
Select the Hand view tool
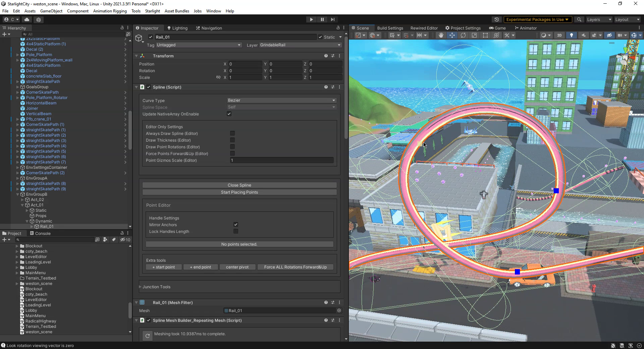pos(441,35)
